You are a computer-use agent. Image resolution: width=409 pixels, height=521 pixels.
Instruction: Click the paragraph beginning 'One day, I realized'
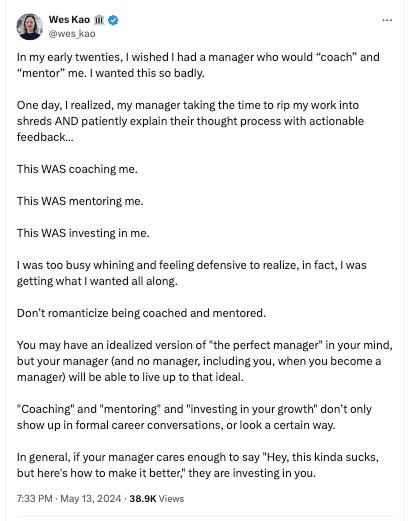tap(190, 121)
